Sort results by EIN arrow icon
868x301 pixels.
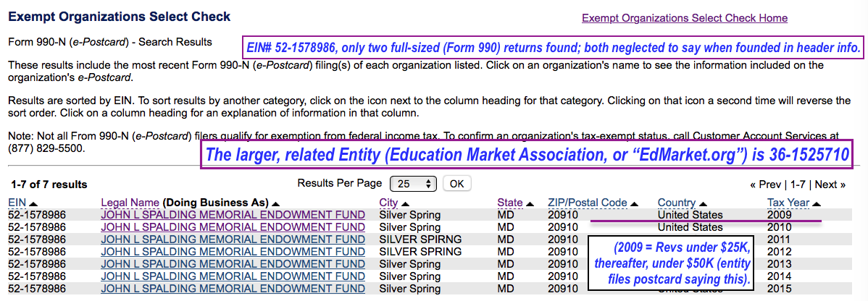33,203
